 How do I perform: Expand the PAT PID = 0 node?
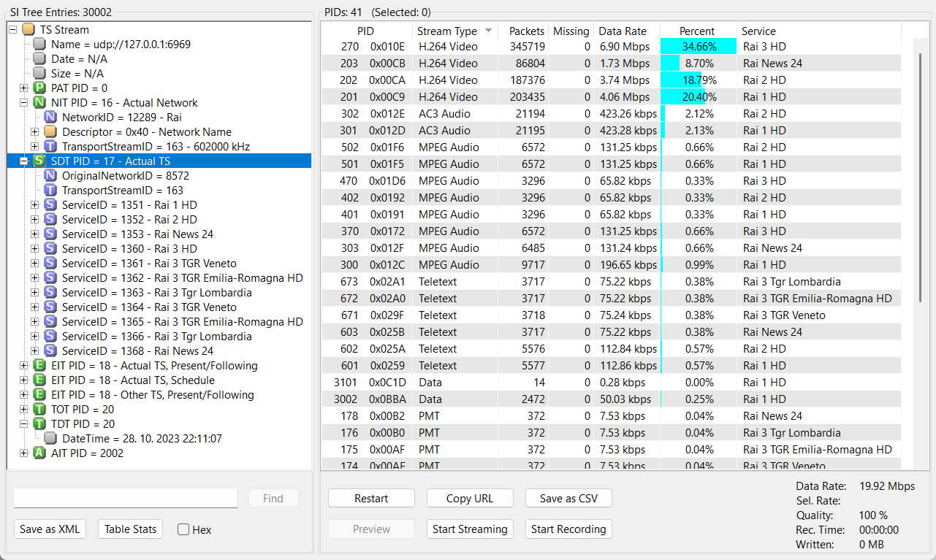[24, 88]
